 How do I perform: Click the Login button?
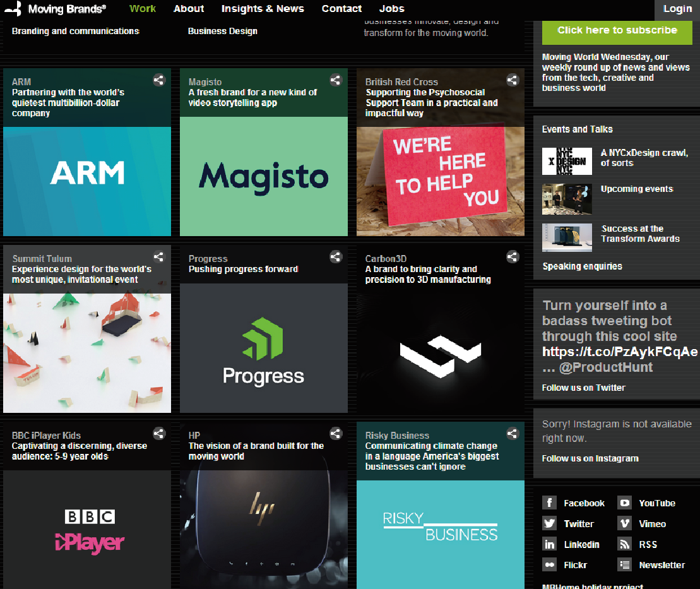677,9
